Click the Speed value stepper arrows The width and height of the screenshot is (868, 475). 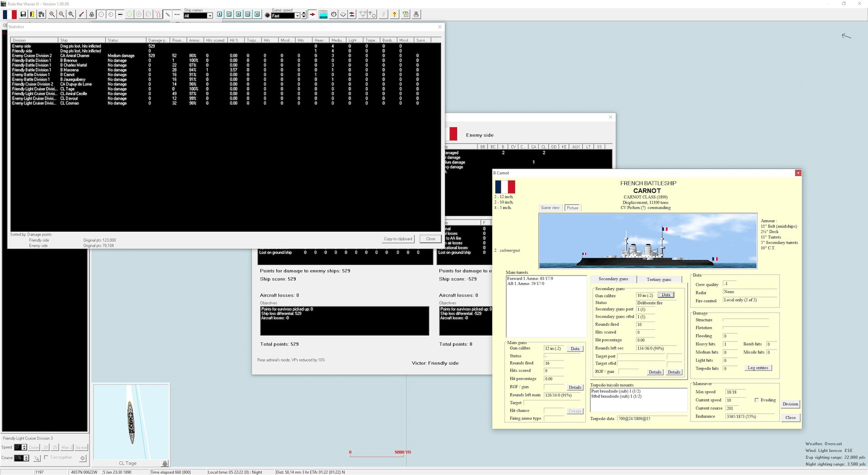coord(24,447)
